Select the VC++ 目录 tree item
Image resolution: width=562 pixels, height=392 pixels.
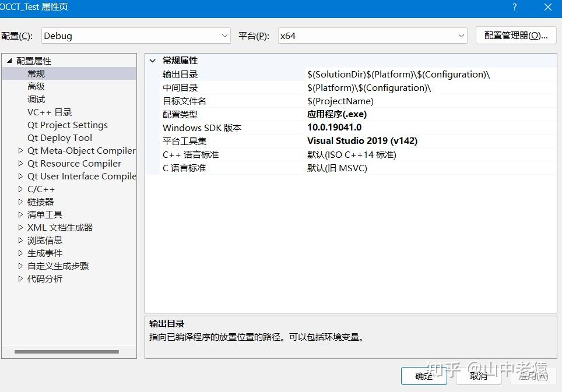tap(50, 112)
